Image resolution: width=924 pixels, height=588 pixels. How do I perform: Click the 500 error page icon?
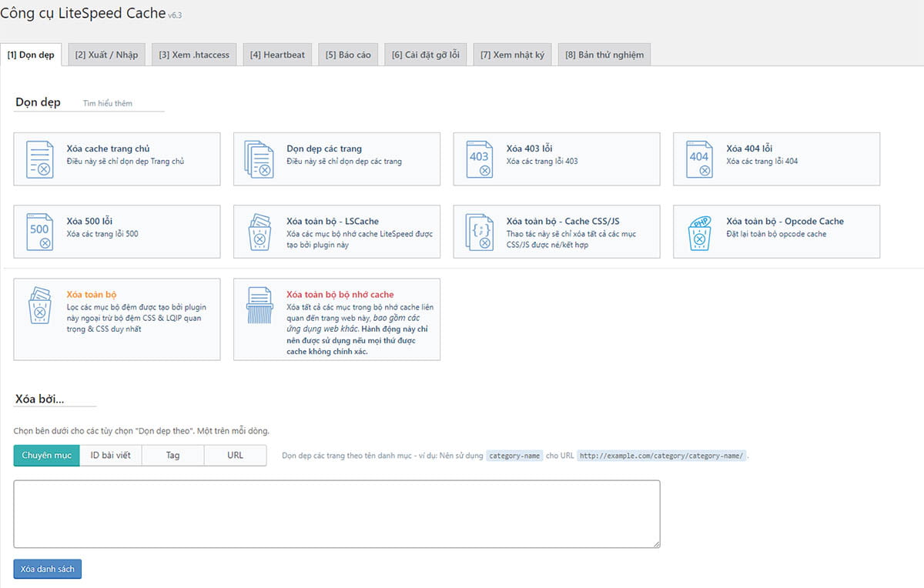tap(40, 232)
